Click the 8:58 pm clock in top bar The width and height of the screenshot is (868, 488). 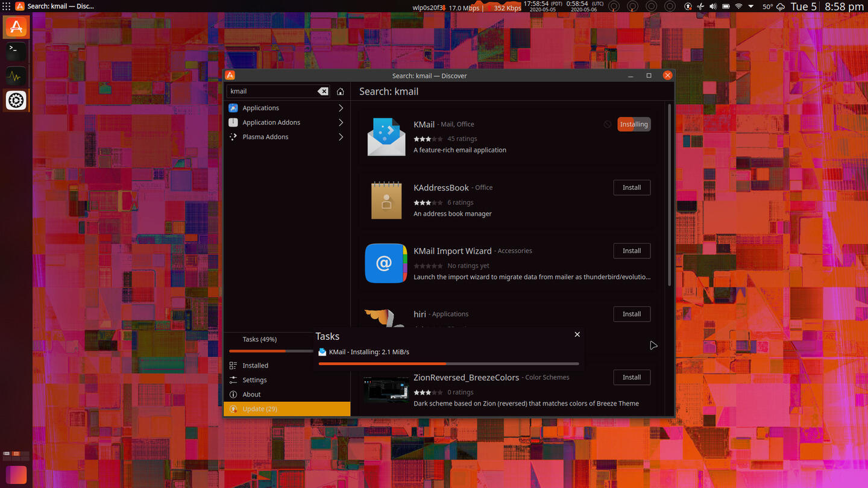point(844,7)
